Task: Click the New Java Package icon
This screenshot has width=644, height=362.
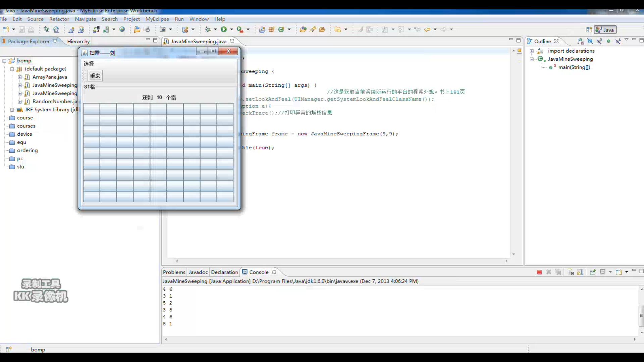Action: [272, 29]
